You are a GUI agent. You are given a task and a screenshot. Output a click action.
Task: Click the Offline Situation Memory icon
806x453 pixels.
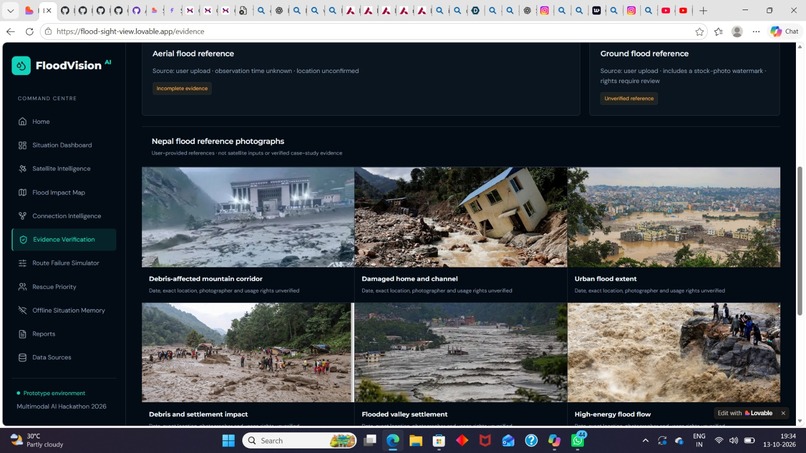point(23,311)
